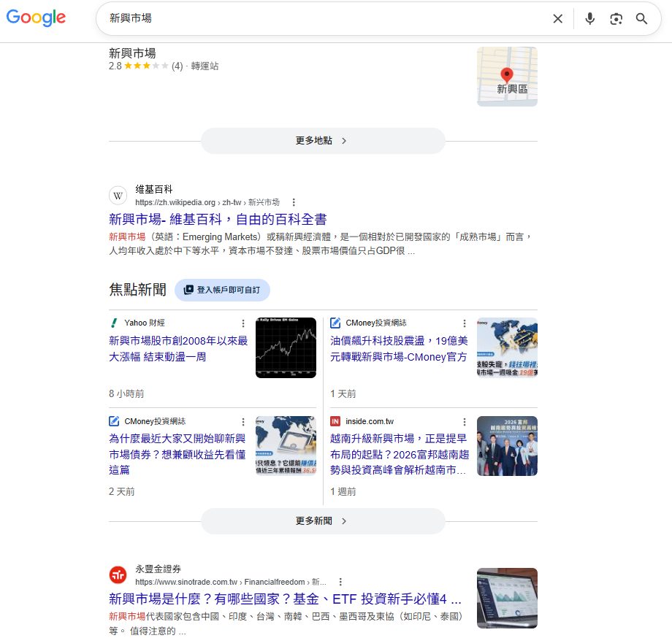Click the 永豐金證券 red favicon
This screenshot has height=638, width=672.
[x=118, y=575]
